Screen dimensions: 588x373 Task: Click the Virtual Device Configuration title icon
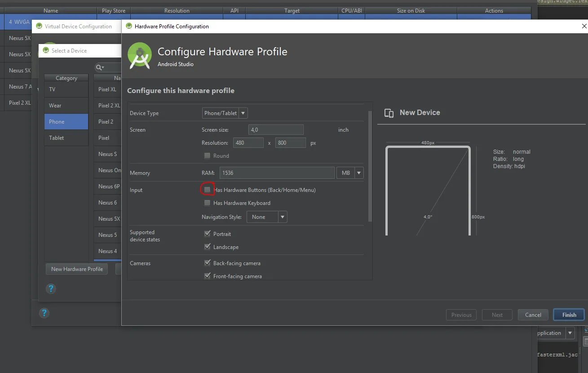click(x=39, y=26)
